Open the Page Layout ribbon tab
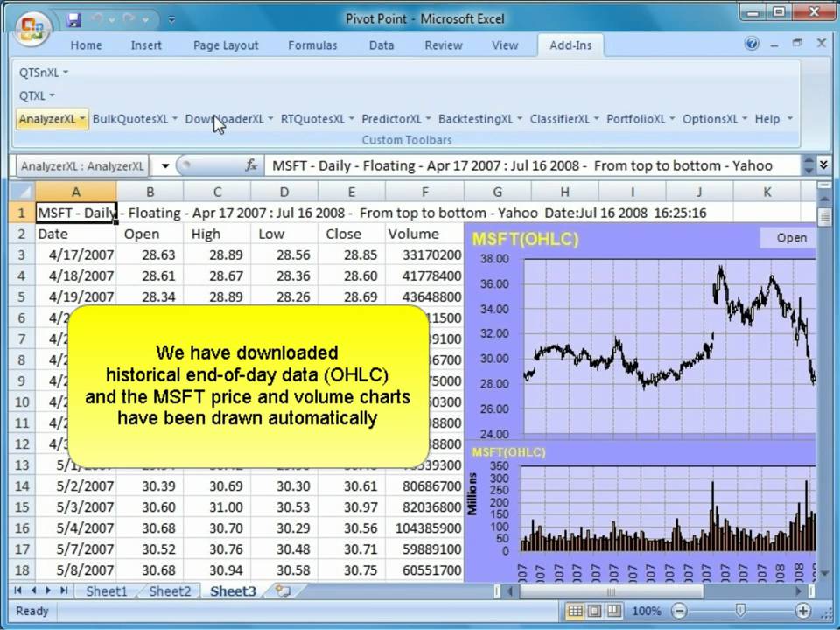Image resolution: width=840 pixels, height=630 pixels. tap(226, 45)
